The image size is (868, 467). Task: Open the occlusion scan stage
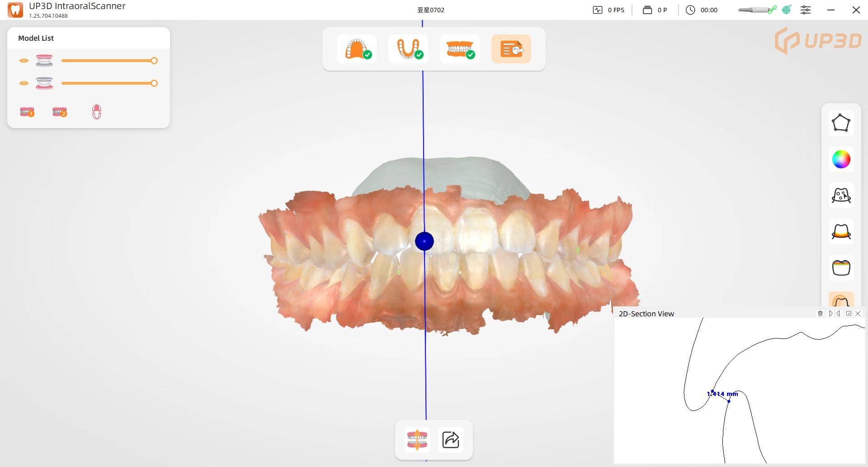459,48
